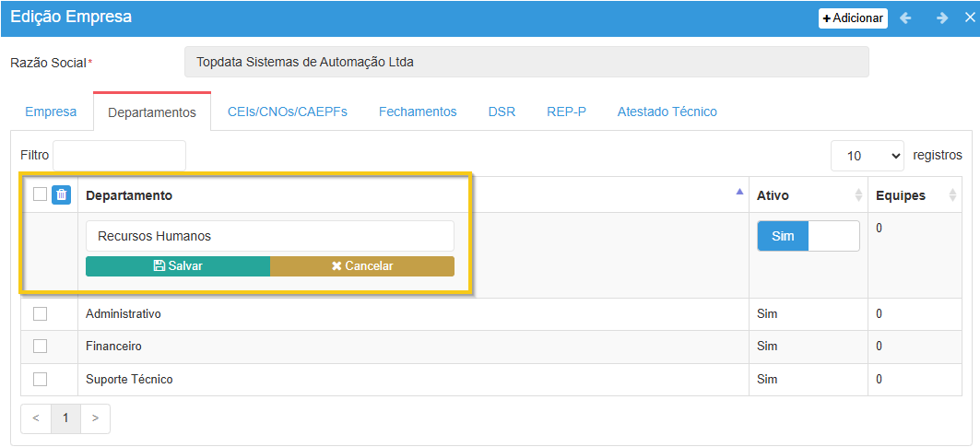Click the blue trash delete icon
This screenshot has width=980, height=447.
(61, 194)
